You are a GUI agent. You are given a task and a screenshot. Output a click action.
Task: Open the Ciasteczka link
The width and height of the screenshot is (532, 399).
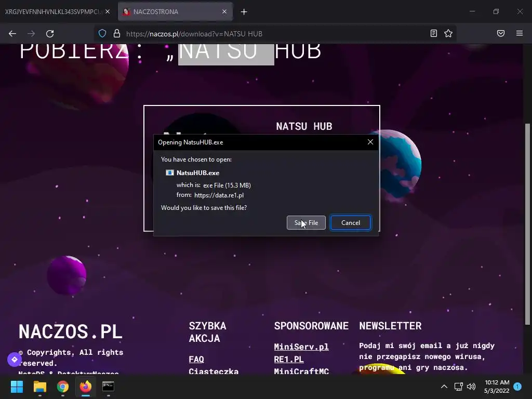click(x=214, y=371)
